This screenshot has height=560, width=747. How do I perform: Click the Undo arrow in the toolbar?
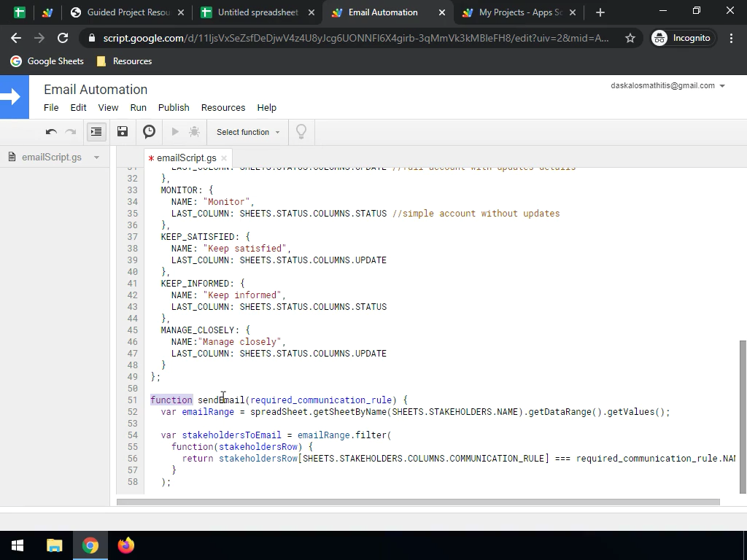51,132
